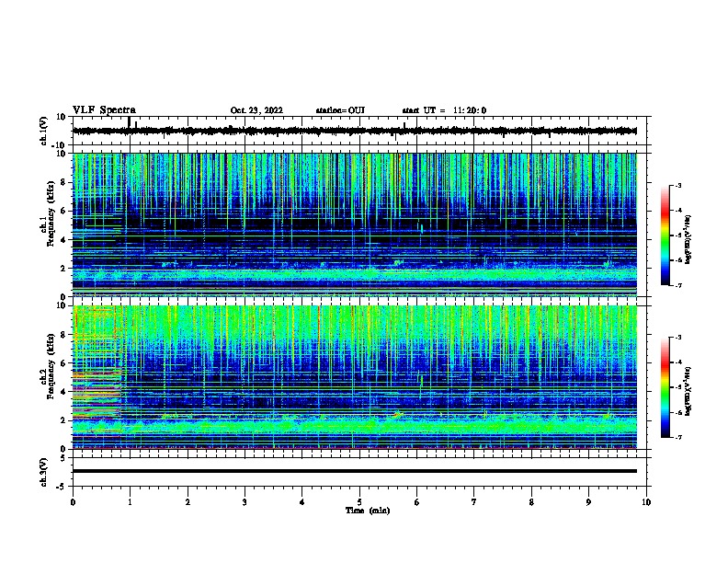Click the ch.1 voltage waveform trace
The height and width of the screenshot is (563, 728).
(x=355, y=131)
